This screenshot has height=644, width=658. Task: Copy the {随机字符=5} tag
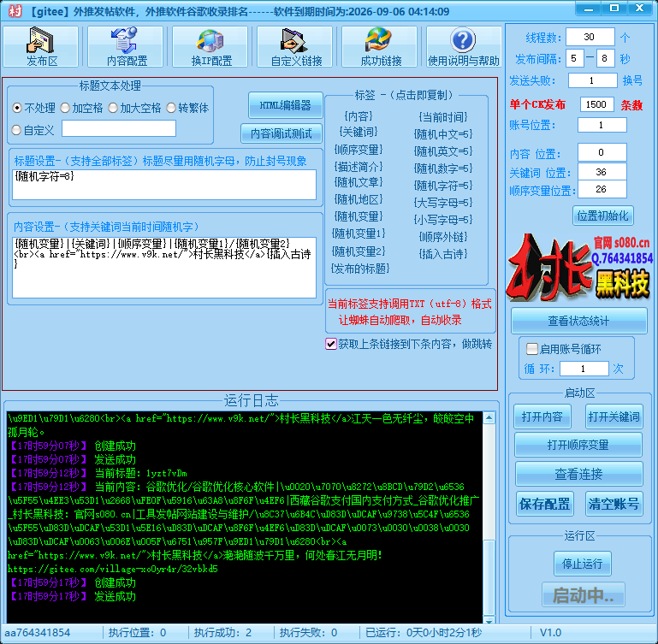coord(443,186)
